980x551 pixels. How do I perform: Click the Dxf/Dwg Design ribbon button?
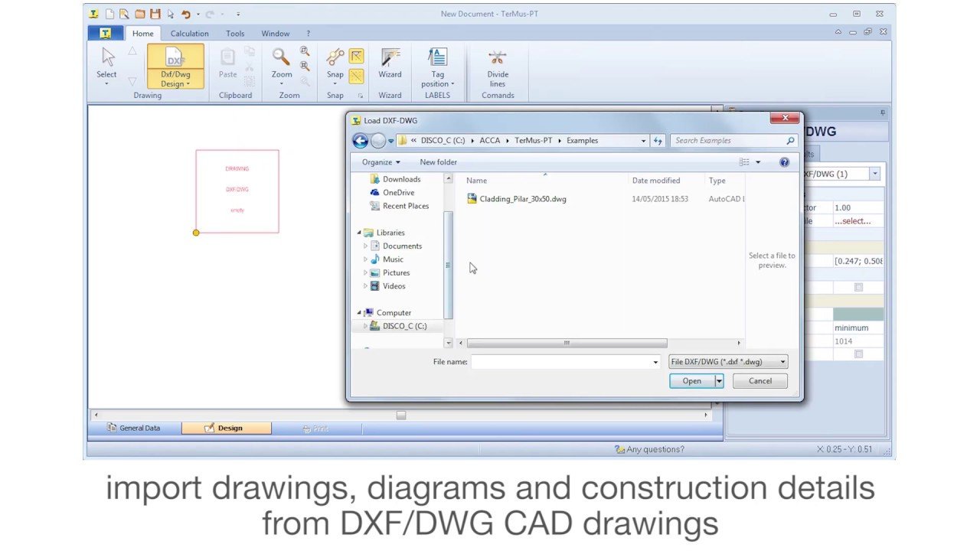coord(175,67)
